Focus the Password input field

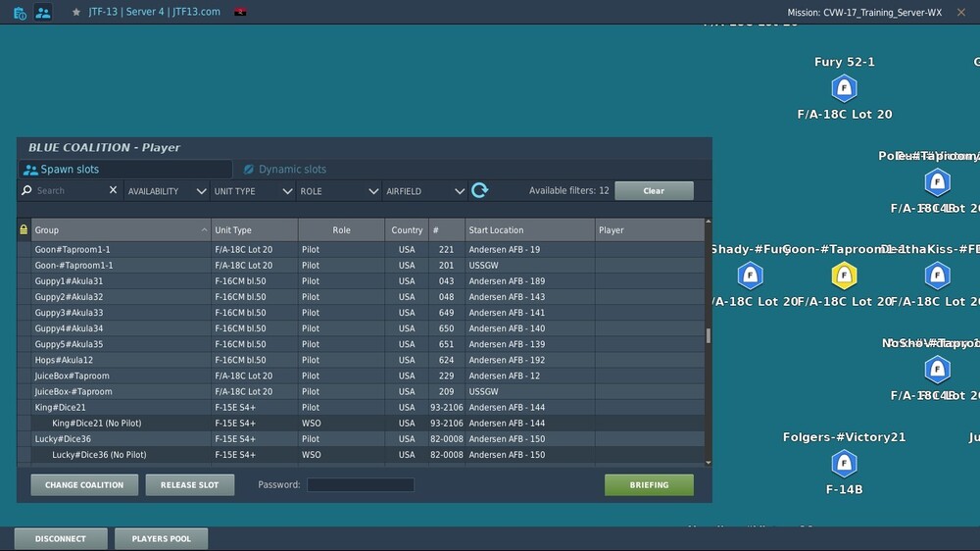coord(361,484)
